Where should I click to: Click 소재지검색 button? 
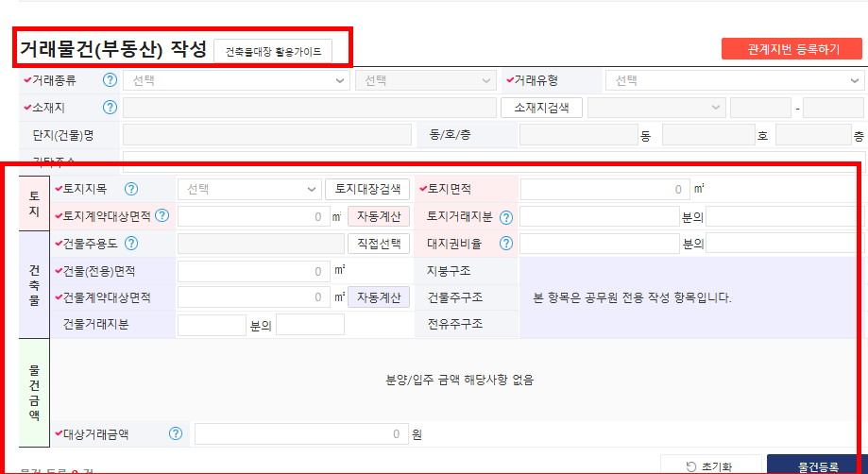point(541,108)
